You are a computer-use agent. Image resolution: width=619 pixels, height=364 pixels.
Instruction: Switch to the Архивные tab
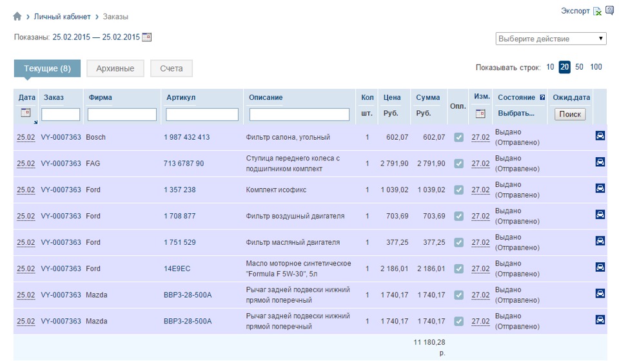(115, 68)
